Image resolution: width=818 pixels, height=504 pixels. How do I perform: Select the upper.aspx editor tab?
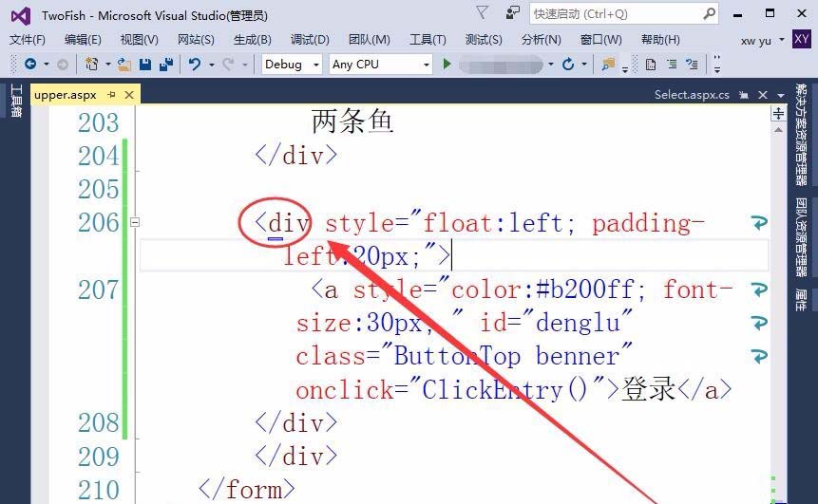pos(66,95)
